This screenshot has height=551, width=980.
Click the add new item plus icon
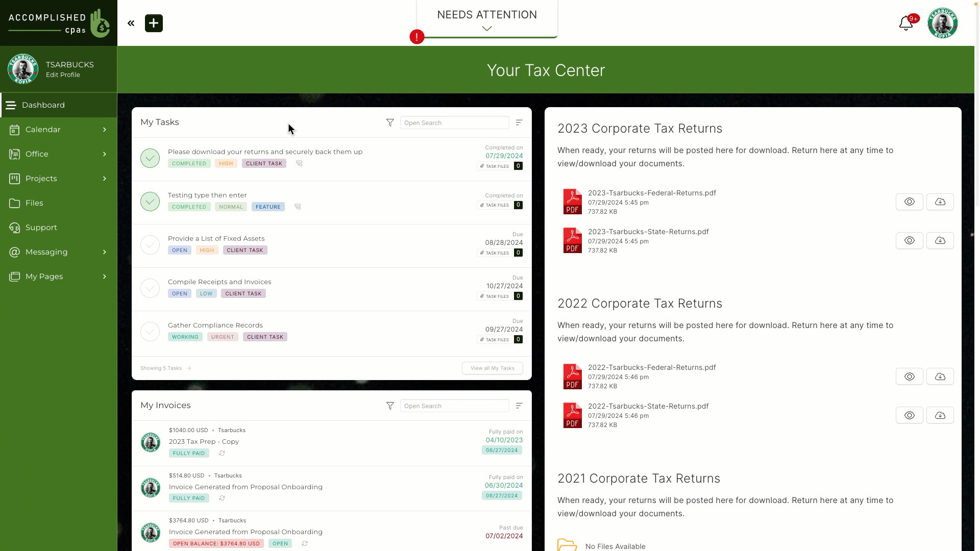(x=154, y=22)
